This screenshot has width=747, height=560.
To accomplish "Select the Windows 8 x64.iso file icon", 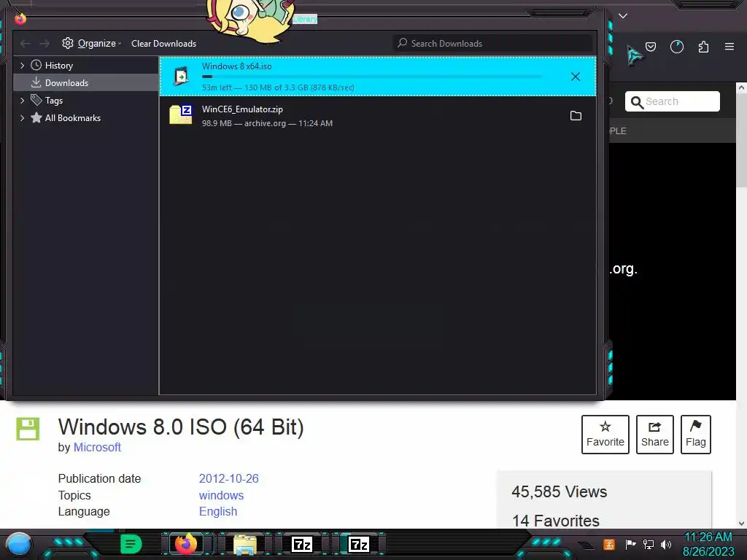I will point(181,76).
